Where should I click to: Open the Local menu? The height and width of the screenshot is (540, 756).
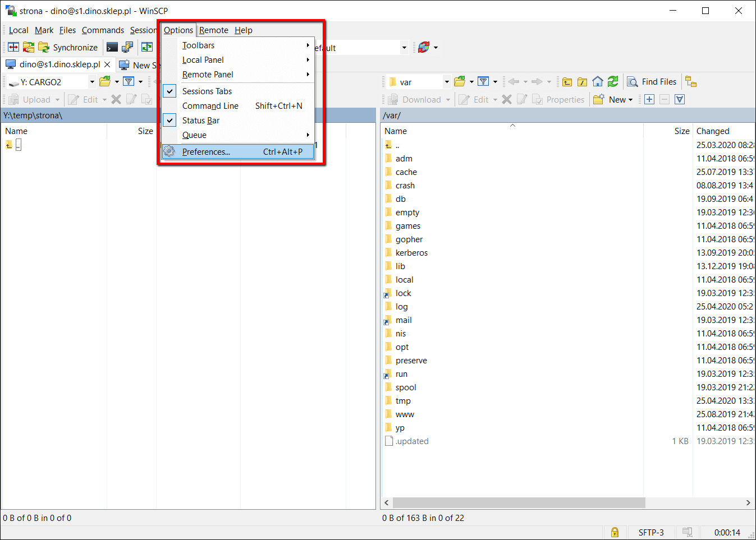19,30
